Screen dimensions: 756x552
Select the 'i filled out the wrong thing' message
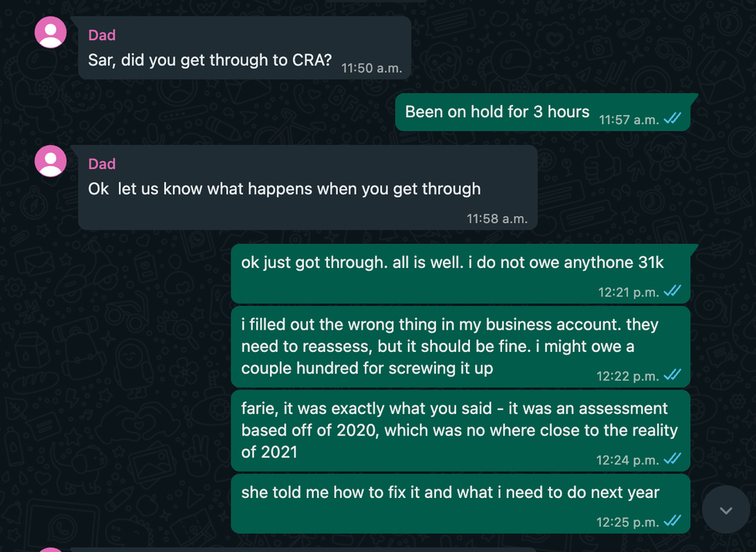click(x=449, y=347)
